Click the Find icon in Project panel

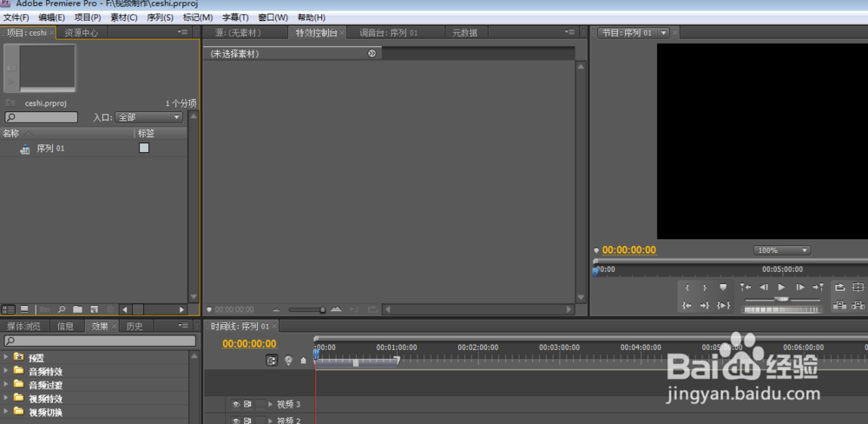click(62, 309)
